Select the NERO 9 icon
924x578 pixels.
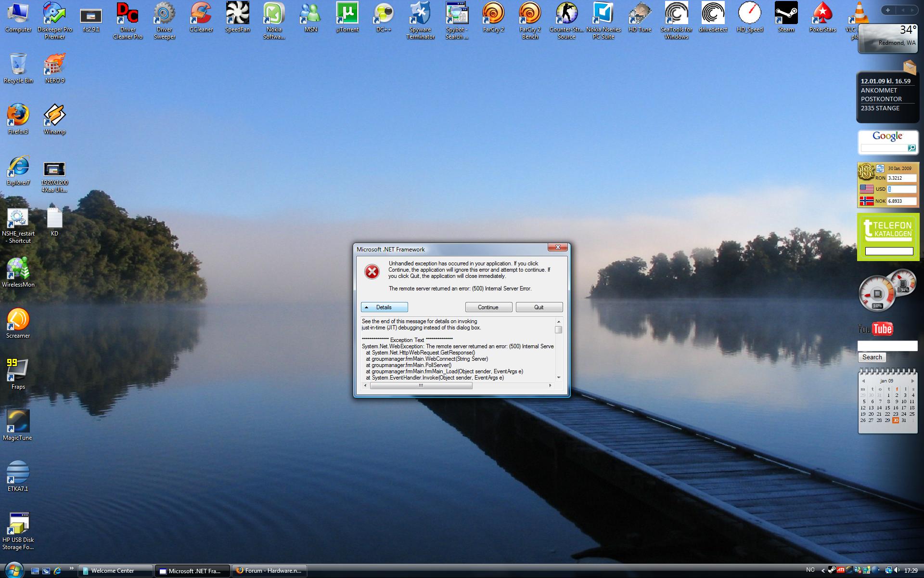click(x=54, y=68)
